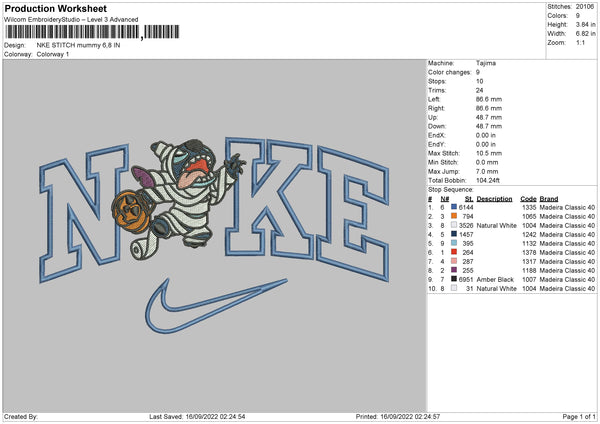Viewport: 600px width, 424px height.
Task: Select the navy swatch for code 1242
Action: click(x=454, y=234)
